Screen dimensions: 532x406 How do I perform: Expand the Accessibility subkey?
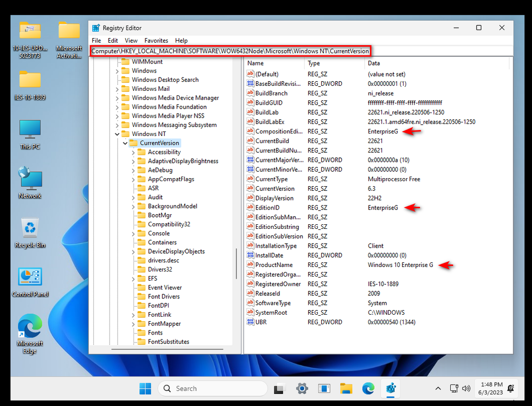[x=133, y=152]
